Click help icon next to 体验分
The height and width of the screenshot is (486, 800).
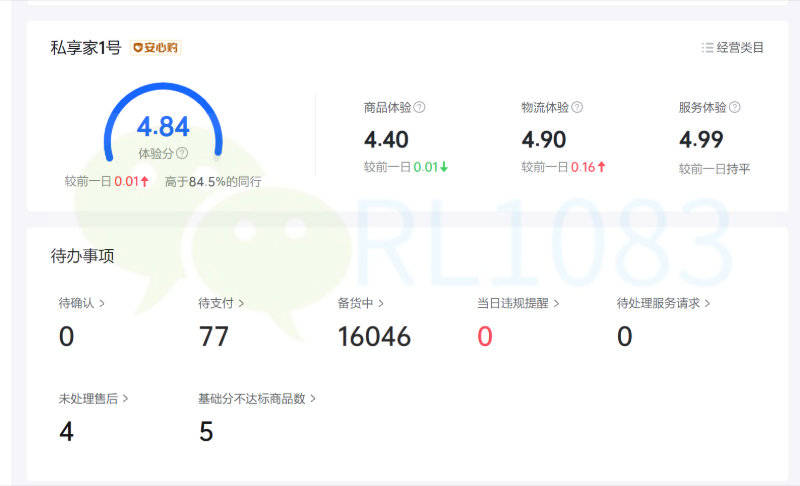pos(182,153)
